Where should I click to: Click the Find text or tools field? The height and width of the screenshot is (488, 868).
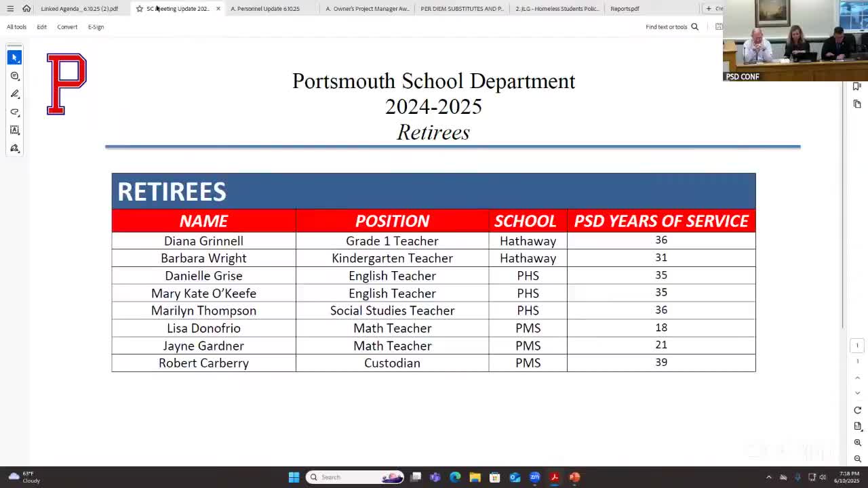point(667,27)
